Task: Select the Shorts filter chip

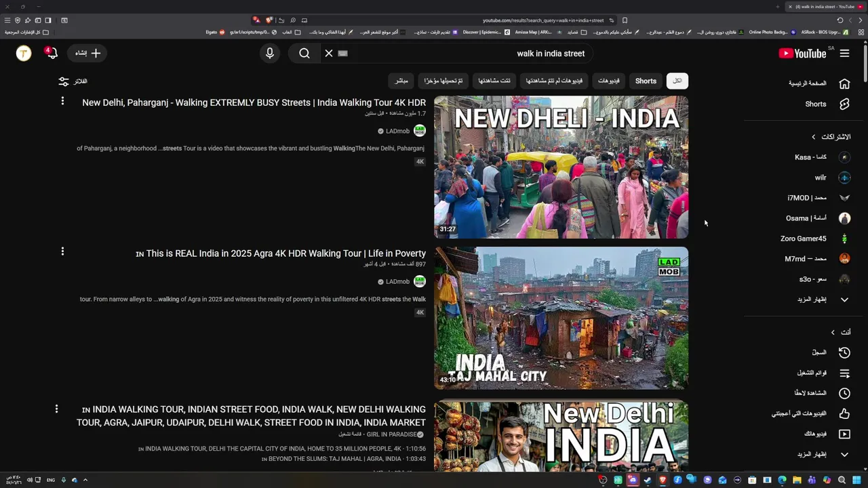Action: (646, 81)
